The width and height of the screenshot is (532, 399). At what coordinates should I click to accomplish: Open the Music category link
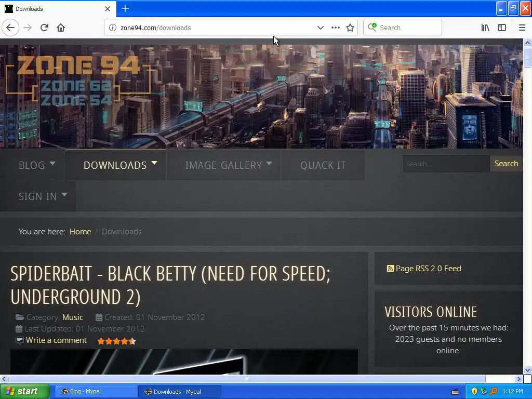[73, 317]
